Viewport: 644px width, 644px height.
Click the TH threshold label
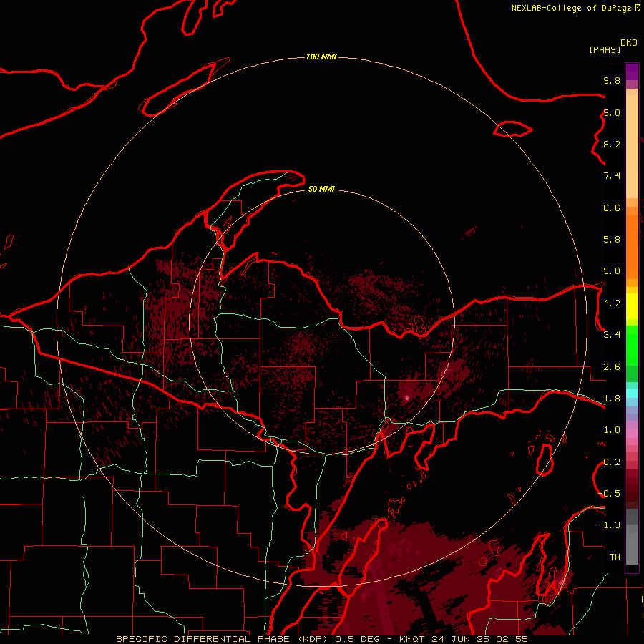(615, 557)
